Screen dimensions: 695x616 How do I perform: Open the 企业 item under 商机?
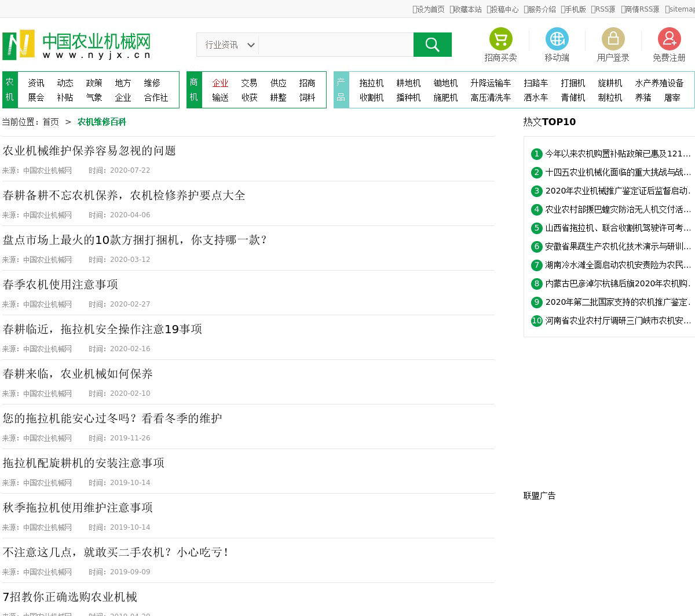(x=220, y=83)
